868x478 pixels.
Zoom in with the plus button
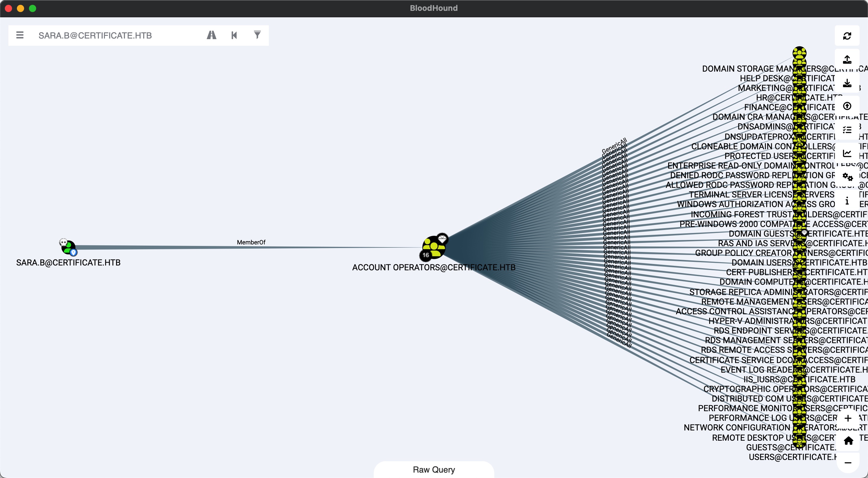pyautogui.click(x=848, y=418)
